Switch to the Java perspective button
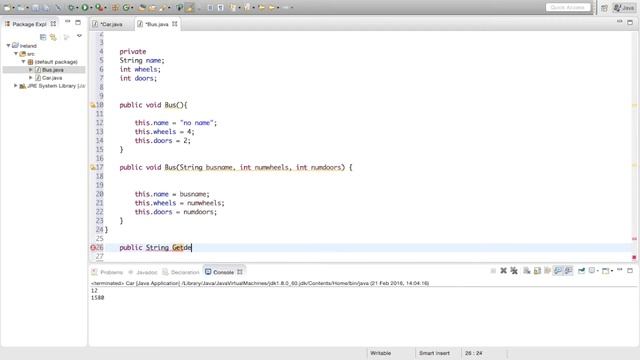Screen dimensions: 640x360 pyautogui.click(x=624, y=8)
